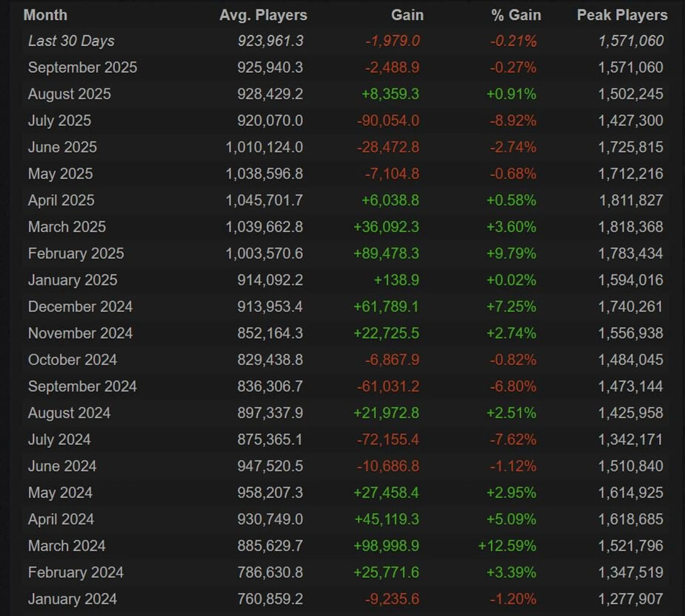The height and width of the screenshot is (616, 685).
Task: Select September 2024 gain value -61,031.2
Action: click(388, 387)
